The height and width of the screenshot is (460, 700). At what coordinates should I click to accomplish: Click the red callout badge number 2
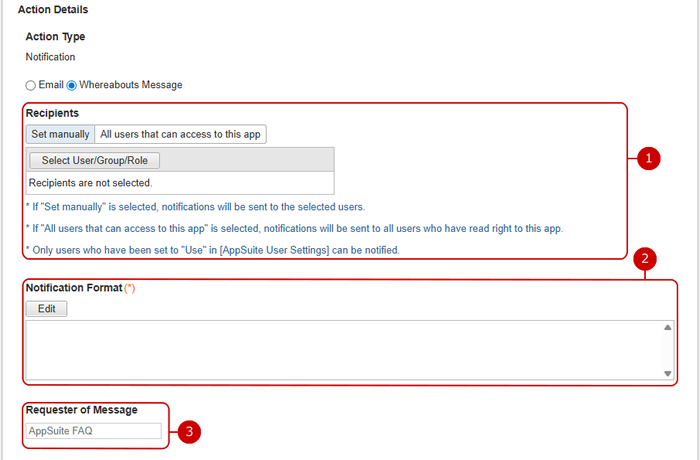(x=646, y=259)
